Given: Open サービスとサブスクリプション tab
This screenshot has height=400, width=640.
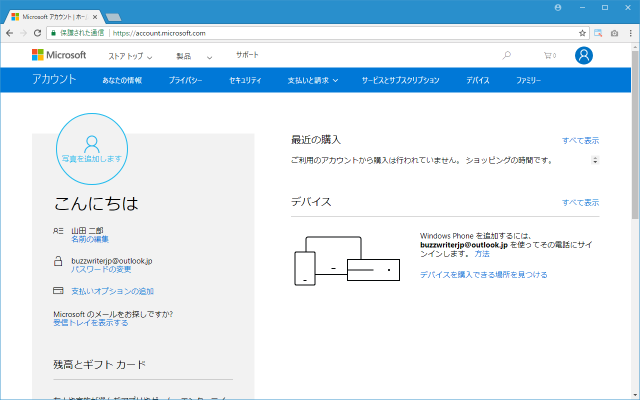Looking at the screenshot, I should pos(400,80).
